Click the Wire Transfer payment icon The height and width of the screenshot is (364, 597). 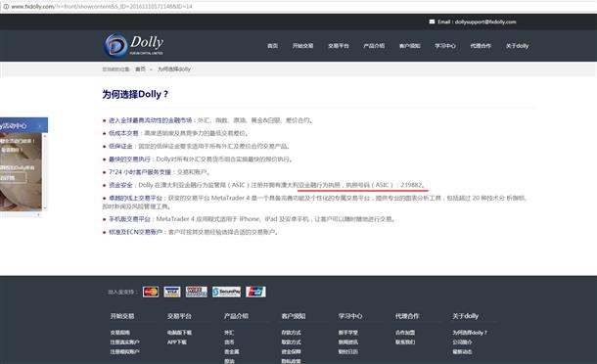point(197,292)
